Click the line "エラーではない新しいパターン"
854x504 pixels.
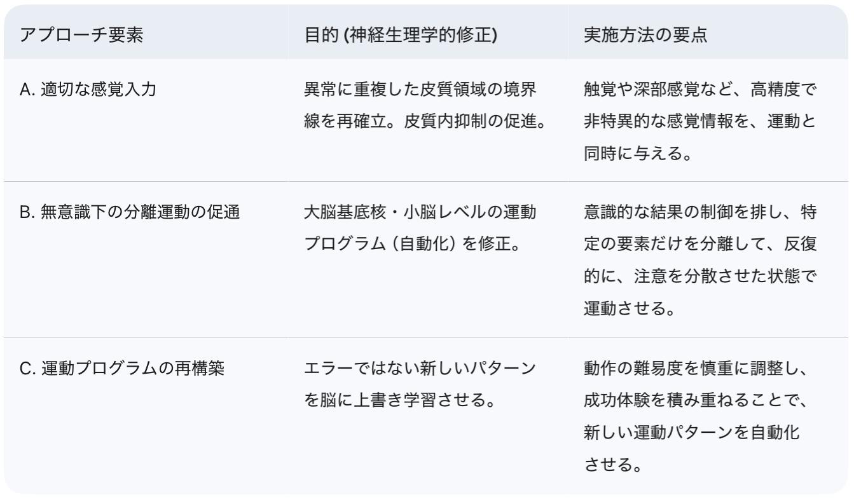tap(420, 369)
